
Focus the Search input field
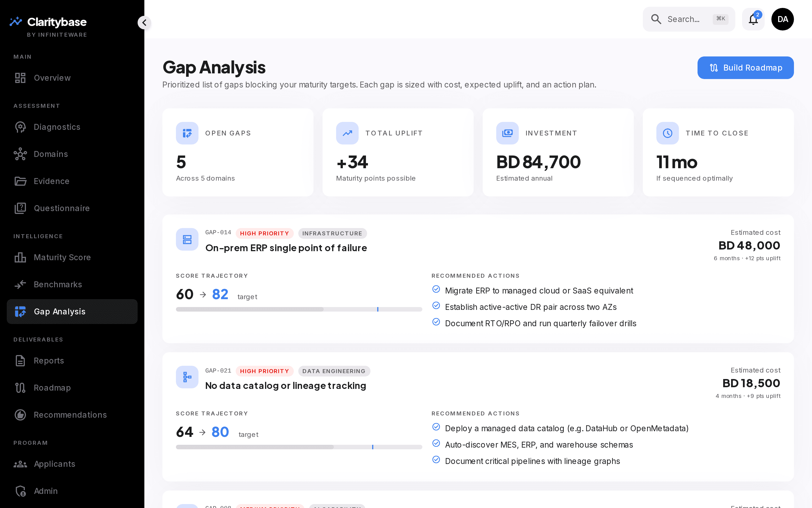coord(689,19)
